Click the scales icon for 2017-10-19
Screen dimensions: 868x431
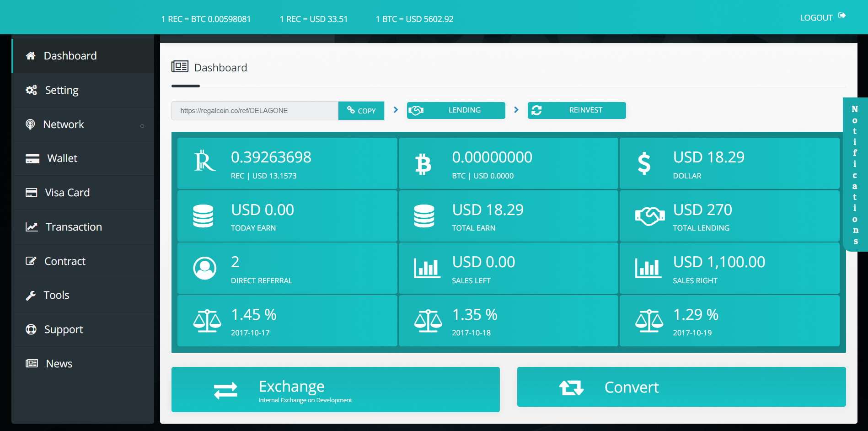click(x=649, y=321)
